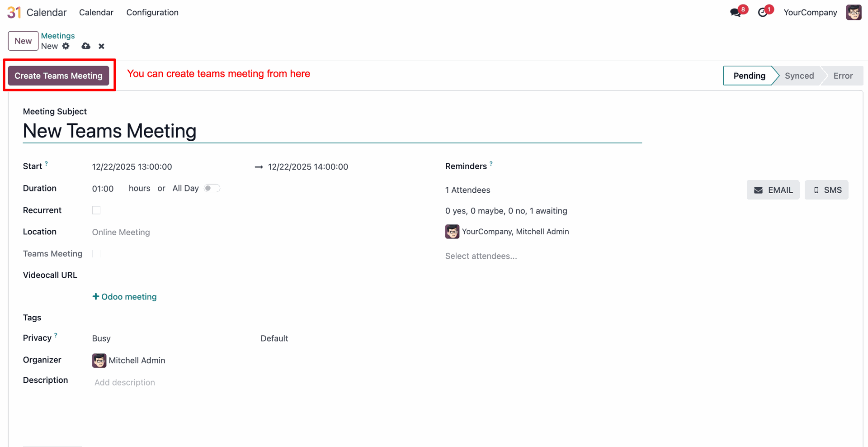The image size is (868, 447).
Task: Click the 'YourCompany, Mitchell Admin' attendee name
Action: coord(515,232)
